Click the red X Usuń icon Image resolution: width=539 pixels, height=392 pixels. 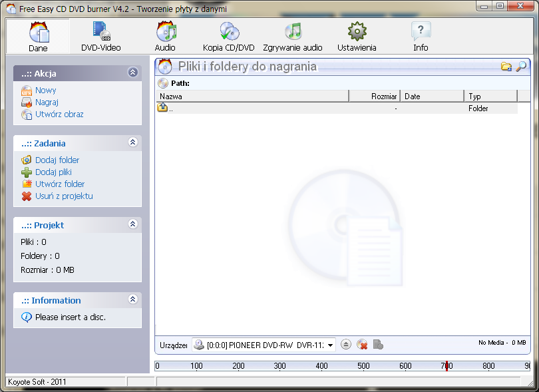(x=27, y=196)
